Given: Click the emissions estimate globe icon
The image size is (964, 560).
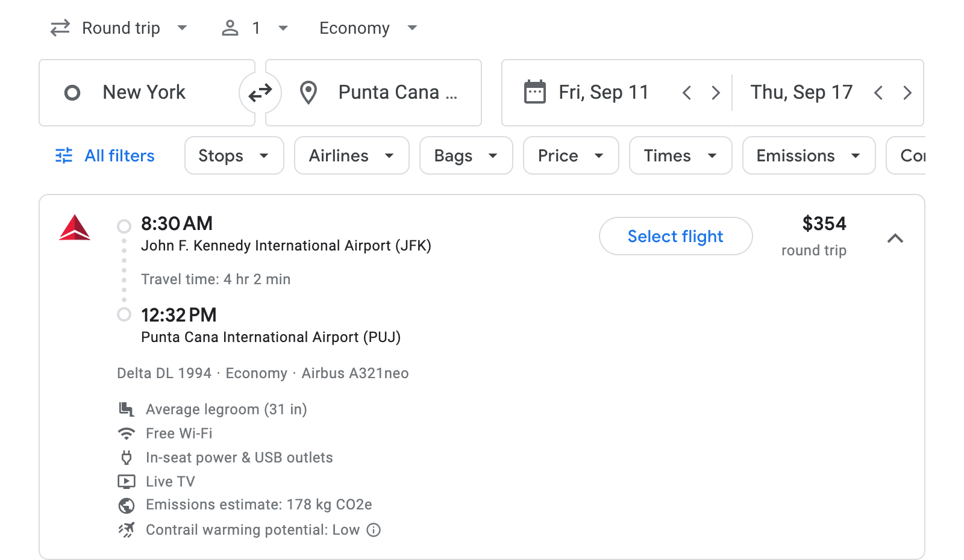Looking at the screenshot, I should (x=127, y=505).
